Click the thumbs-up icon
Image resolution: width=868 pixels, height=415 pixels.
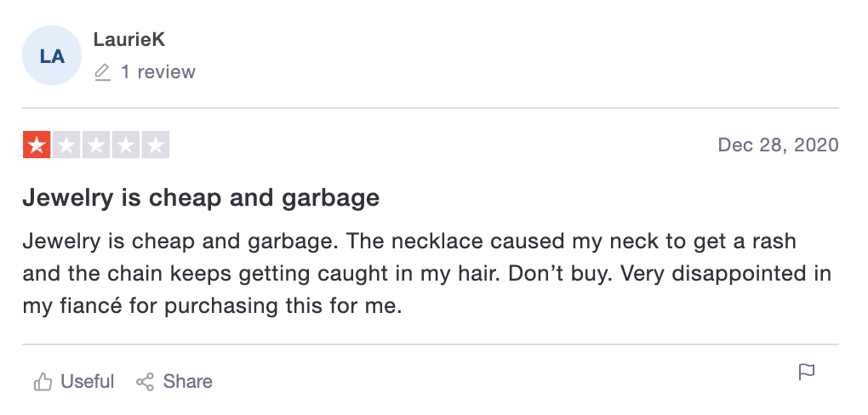43,381
